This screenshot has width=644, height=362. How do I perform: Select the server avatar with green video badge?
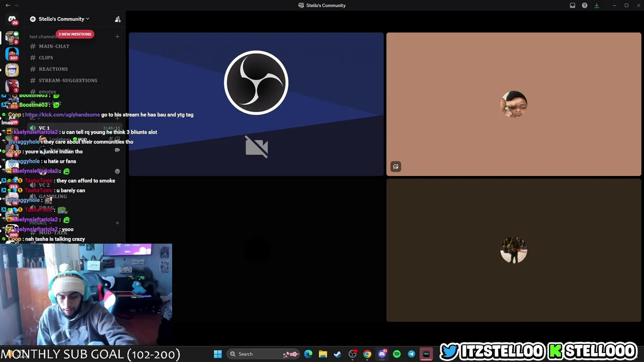tap(12, 37)
